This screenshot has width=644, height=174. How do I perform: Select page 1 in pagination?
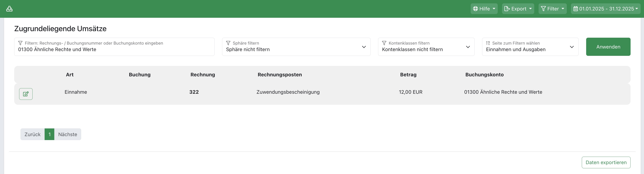[50, 134]
